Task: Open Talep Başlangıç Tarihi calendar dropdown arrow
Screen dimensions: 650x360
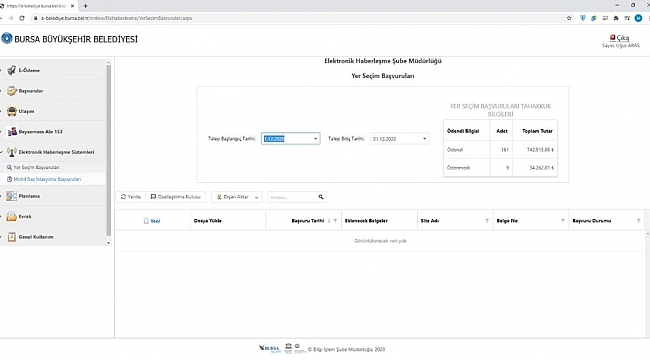Action: [x=315, y=139]
